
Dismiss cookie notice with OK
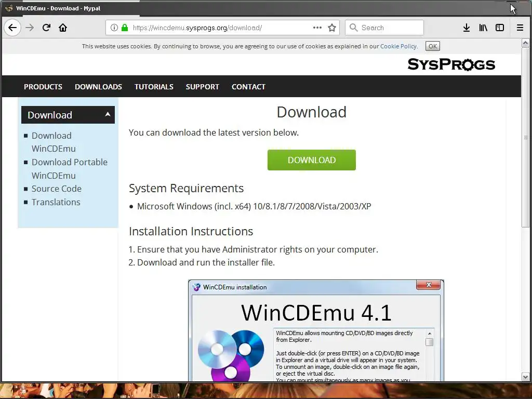(433, 46)
